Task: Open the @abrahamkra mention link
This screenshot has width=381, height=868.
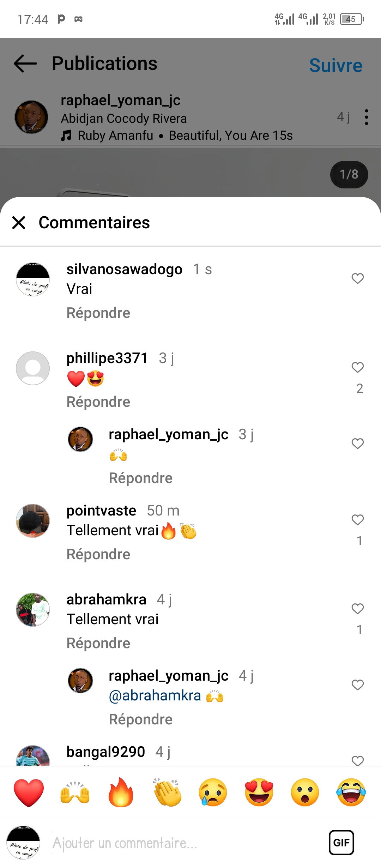Action: click(155, 695)
